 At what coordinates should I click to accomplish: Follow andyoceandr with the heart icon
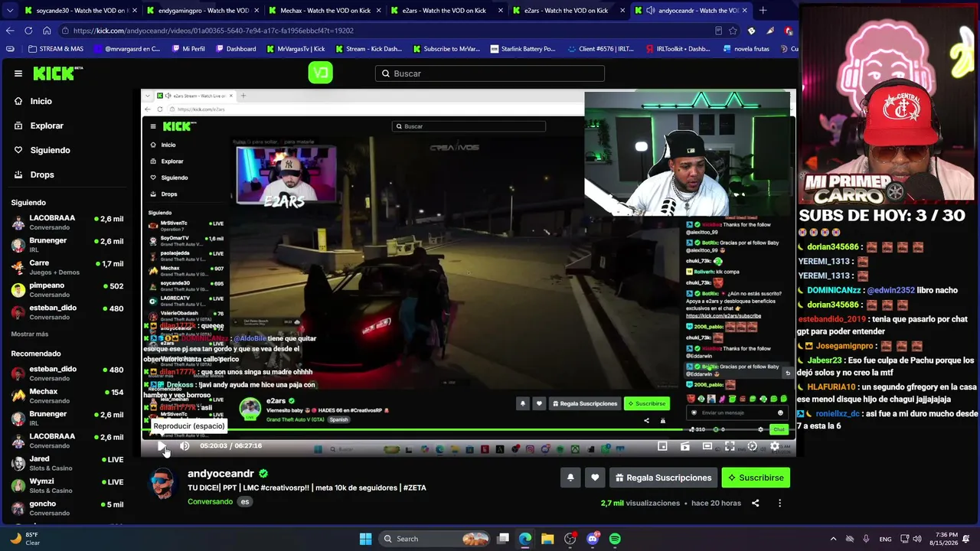point(595,478)
